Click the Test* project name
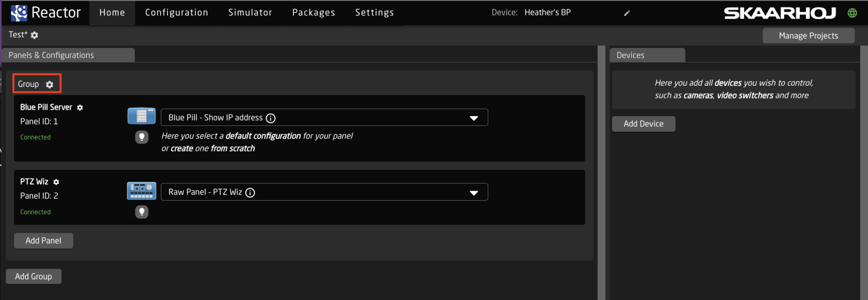Viewport: 868px width, 300px height. tap(18, 35)
